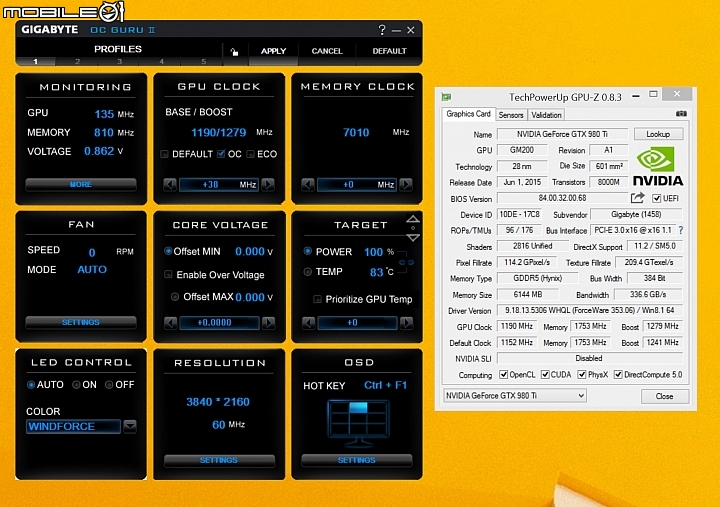Toggle CUDA checkbox in GPU-Z
The width and height of the screenshot is (720, 507).
pyautogui.click(x=545, y=375)
